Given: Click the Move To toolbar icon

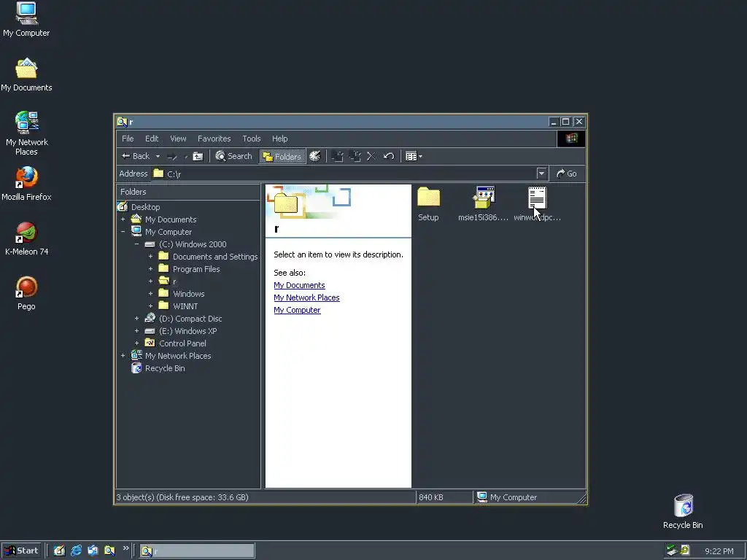Looking at the screenshot, I should pos(337,156).
